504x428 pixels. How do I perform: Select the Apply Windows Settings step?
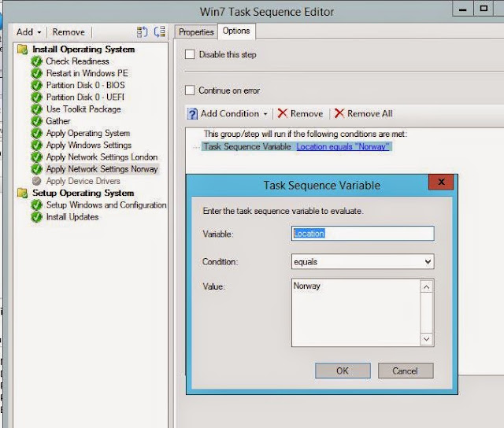89,145
